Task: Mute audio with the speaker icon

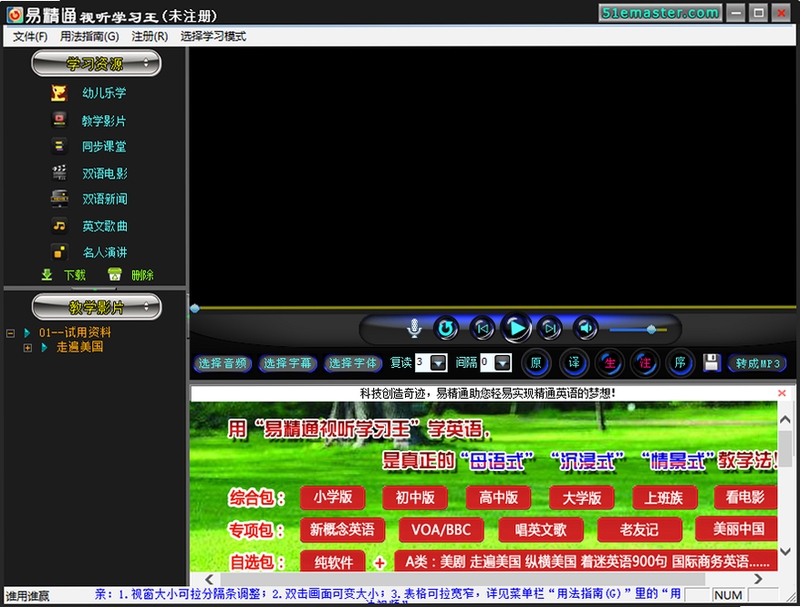Action: tap(586, 328)
